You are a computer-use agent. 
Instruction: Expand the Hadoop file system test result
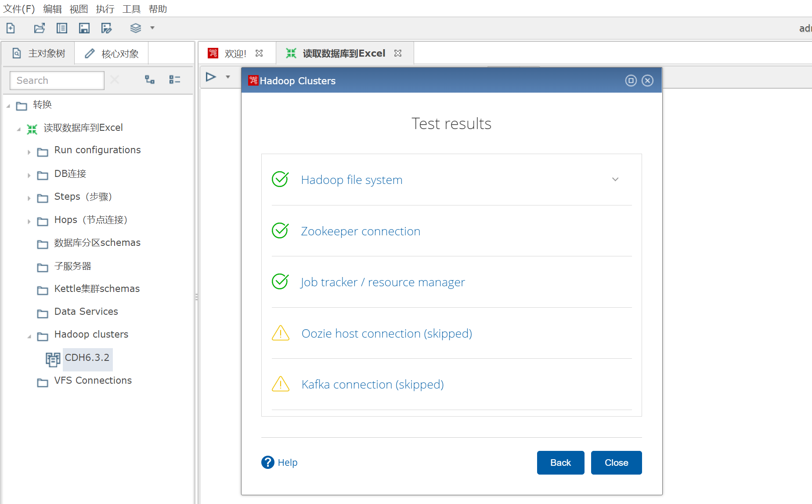click(x=615, y=179)
